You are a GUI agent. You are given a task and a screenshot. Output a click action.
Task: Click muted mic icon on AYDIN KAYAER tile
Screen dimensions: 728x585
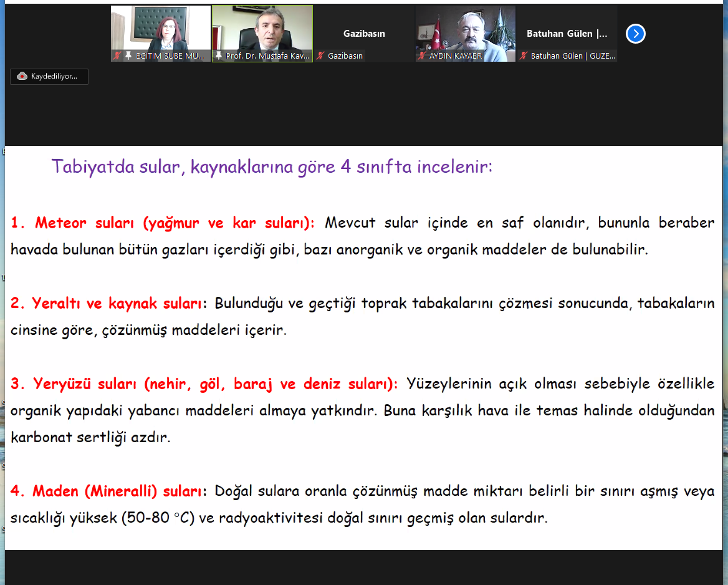421,56
